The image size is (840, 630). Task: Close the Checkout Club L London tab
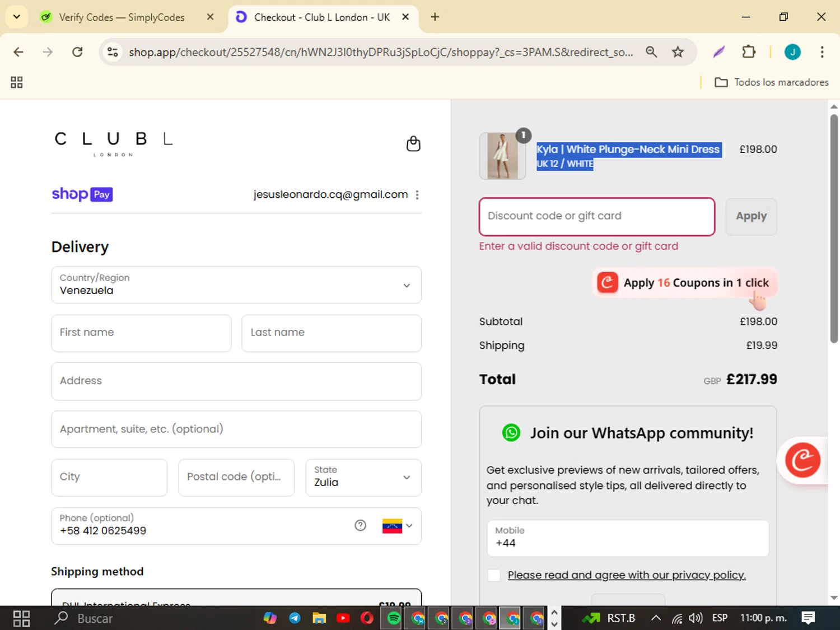click(405, 17)
